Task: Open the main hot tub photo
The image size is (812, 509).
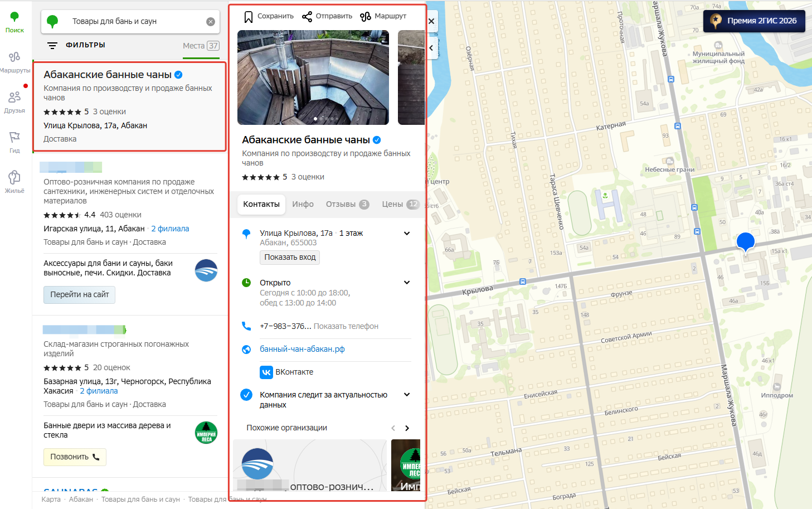Action: [313, 77]
